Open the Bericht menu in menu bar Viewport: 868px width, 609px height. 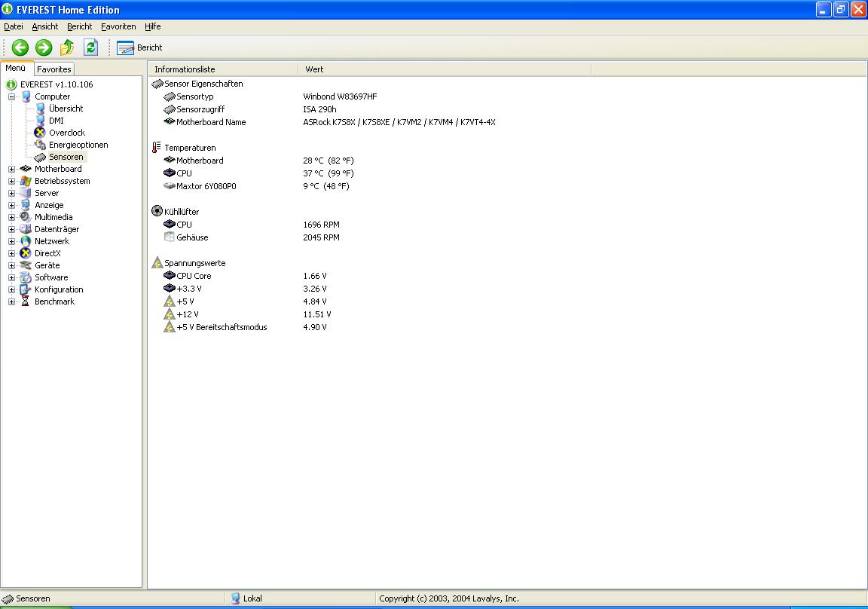pos(79,26)
